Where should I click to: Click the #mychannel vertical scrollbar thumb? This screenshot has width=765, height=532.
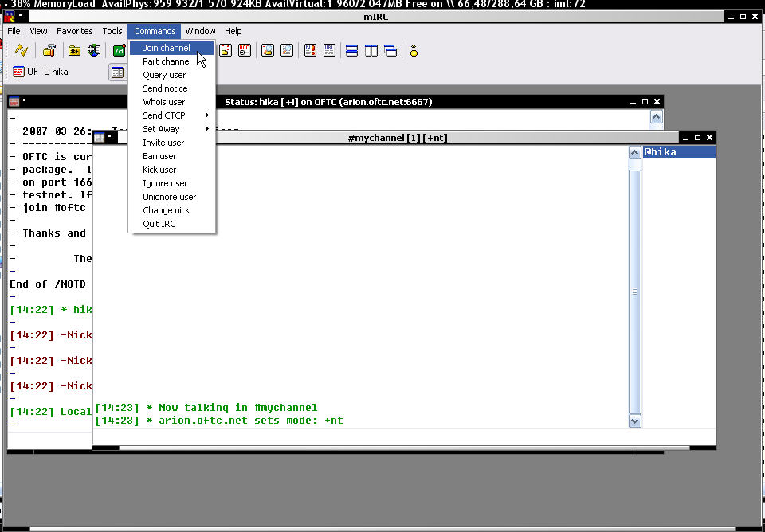[x=634, y=291]
